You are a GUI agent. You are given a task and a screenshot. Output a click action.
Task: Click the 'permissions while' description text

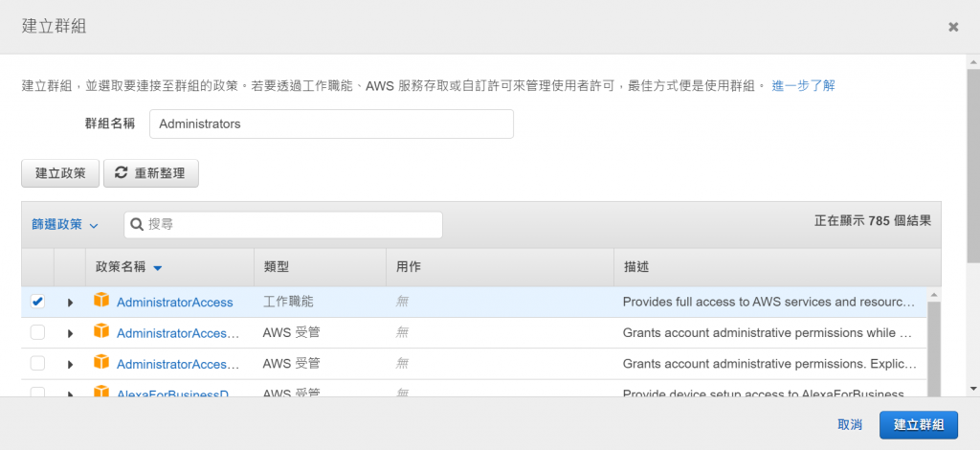[768, 333]
